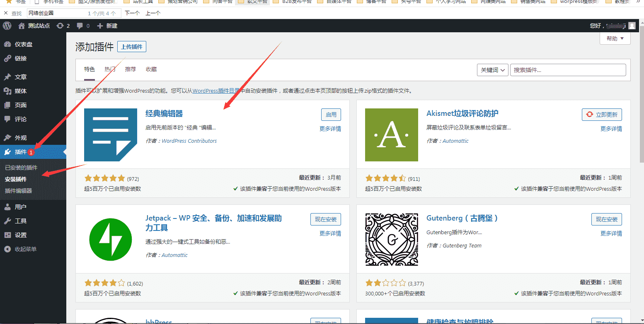This screenshot has height=324, width=644.
Task: Open the 插件 plugins menu
Action: [33, 152]
